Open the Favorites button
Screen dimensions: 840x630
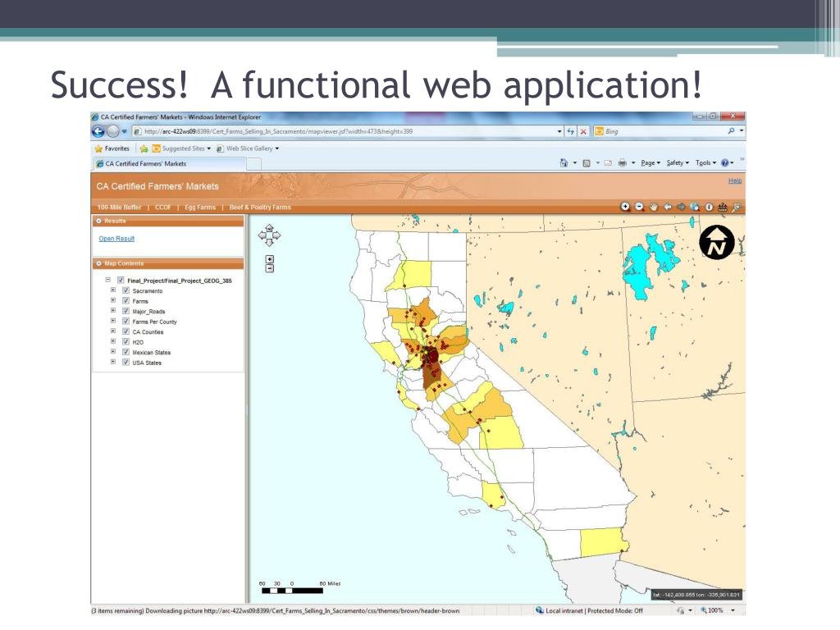(x=112, y=148)
